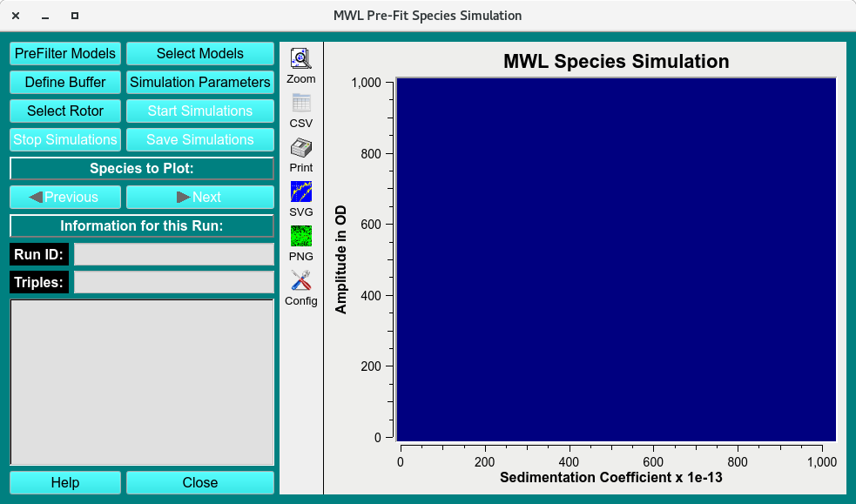The height and width of the screenshot is (504, 856).
Task: Click Select Rotor
Action: 64,111
